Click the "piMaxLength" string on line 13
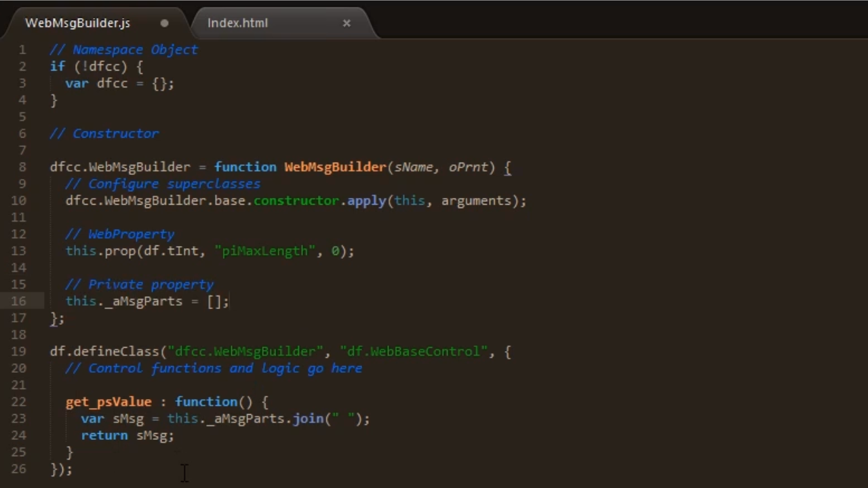This screenshot has height=488, width=868. tap(265, 251)
